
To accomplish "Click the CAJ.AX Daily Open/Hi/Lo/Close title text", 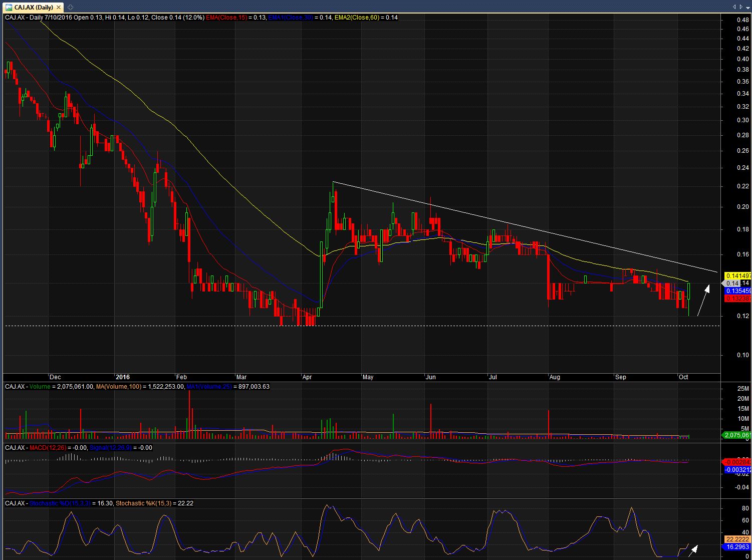I will (104, 18).
